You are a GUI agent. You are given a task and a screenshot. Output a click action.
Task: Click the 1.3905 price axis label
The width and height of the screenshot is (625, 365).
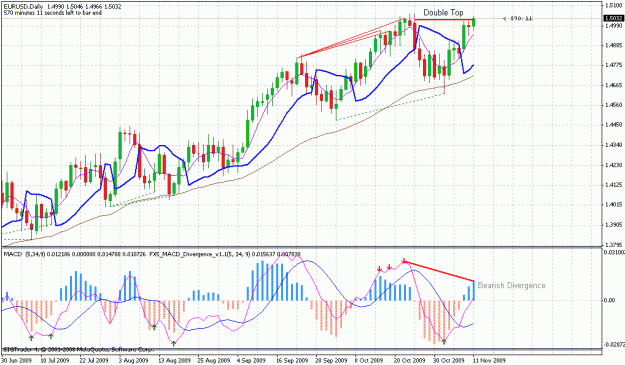pyautogui.click(x=613, y=225)
